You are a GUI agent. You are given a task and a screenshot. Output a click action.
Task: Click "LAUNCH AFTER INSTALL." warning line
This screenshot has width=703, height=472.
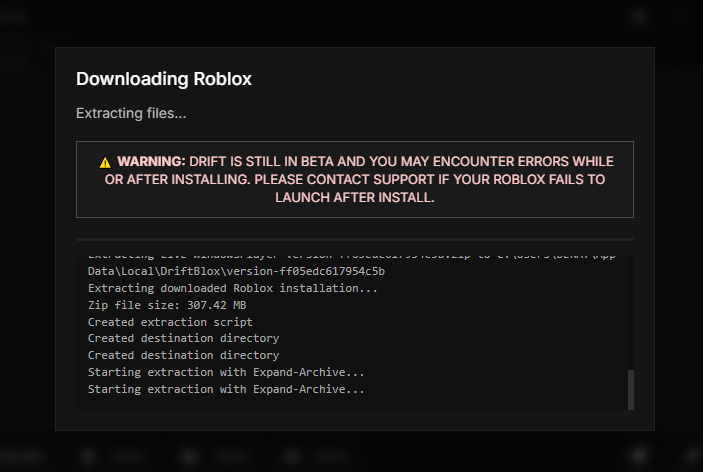pos(354,197)
